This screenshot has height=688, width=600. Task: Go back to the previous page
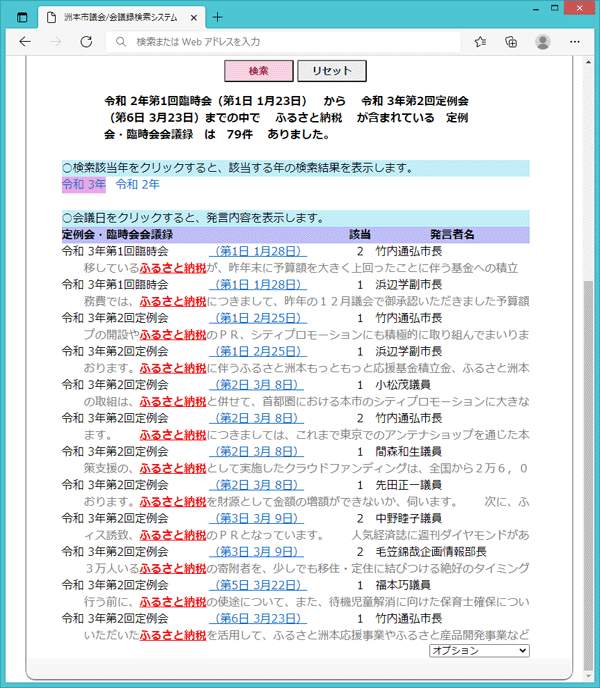[25, 42]
